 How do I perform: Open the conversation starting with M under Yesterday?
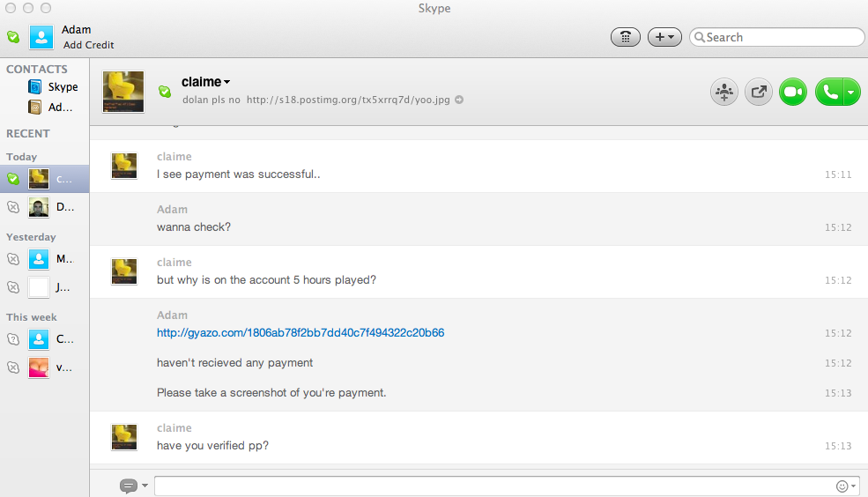[44, 258]
